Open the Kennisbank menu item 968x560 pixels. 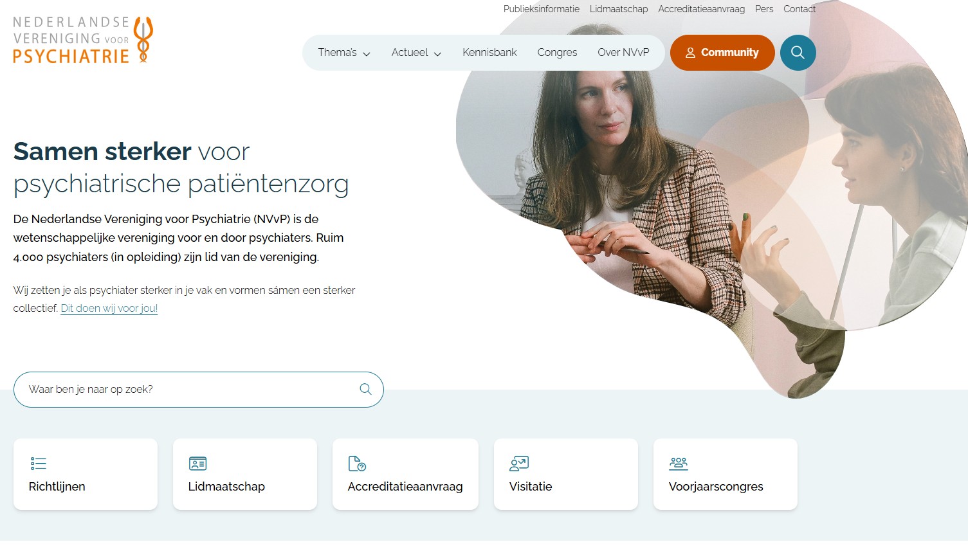[x=489, y=53]
